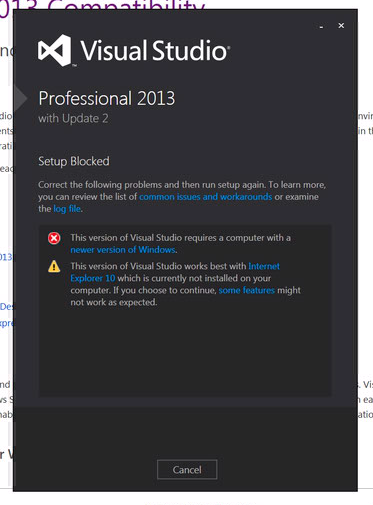This screenshot has width=373, height=505.
Task: Click the with Update 2 subtitle
Action: [x=73, y=119]
